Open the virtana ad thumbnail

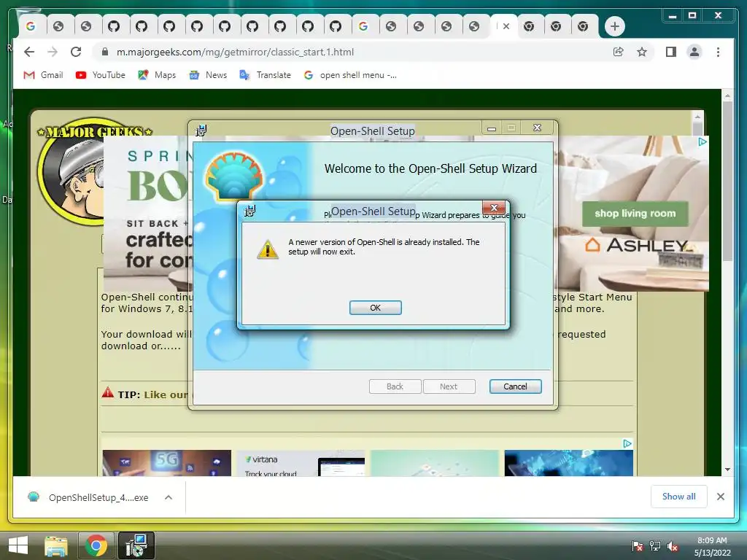[301, 463]
